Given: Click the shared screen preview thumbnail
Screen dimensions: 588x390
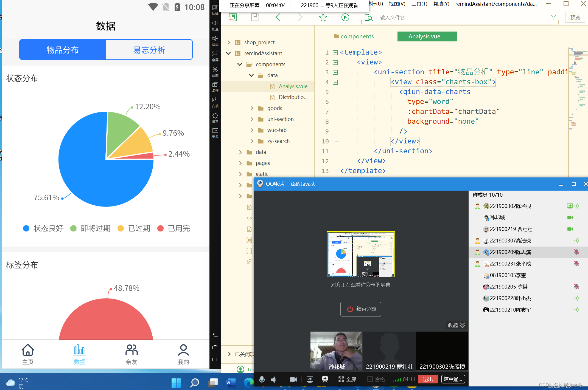Looking at the screenshot, I should pyautogui.click(x=361, y=254).
